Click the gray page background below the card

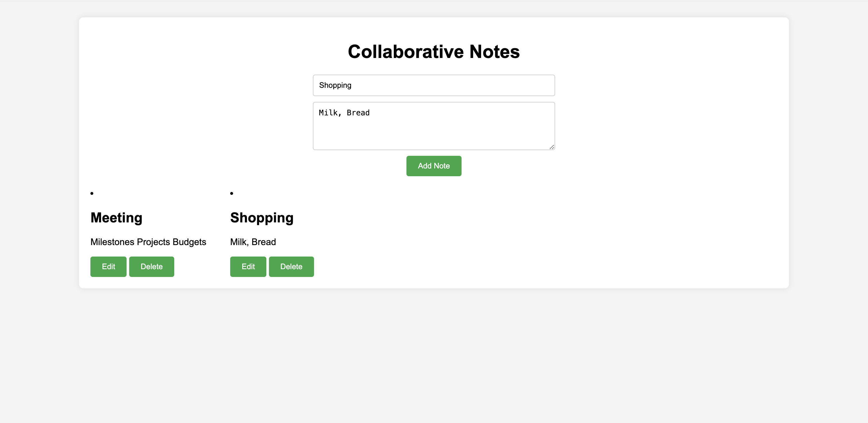(x=434, y=354)
